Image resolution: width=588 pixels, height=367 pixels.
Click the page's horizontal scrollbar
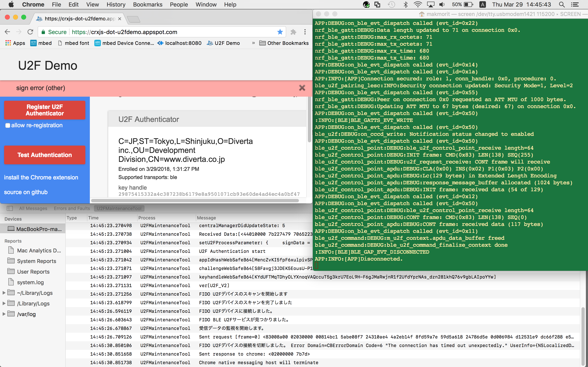pyautogui.click(x=194, y=201)
